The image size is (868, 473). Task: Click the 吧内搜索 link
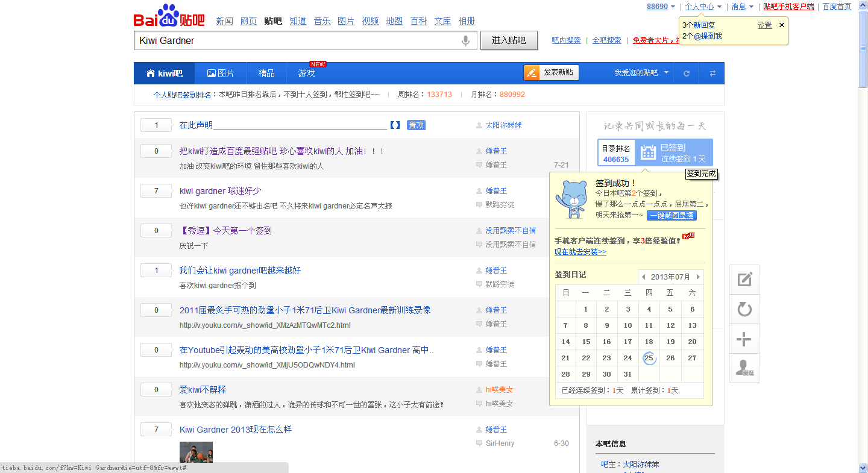coord(567,40)
